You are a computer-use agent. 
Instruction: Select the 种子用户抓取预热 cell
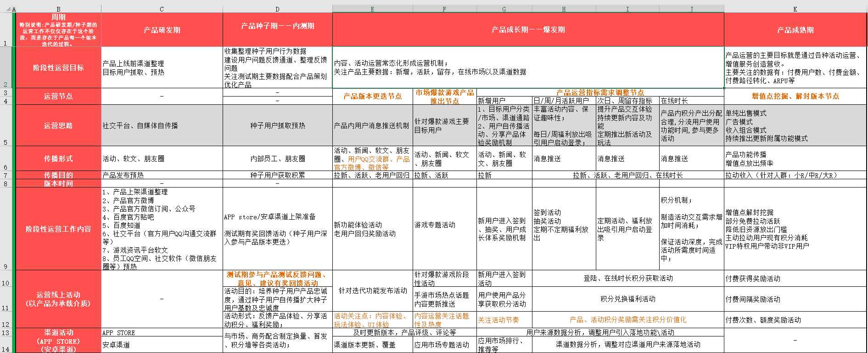pos(277,125)
